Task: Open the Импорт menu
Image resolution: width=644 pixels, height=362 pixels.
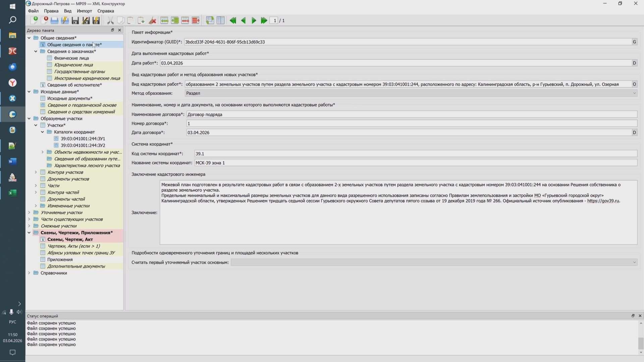Action: pyautogui.click(x=84, y=11)
